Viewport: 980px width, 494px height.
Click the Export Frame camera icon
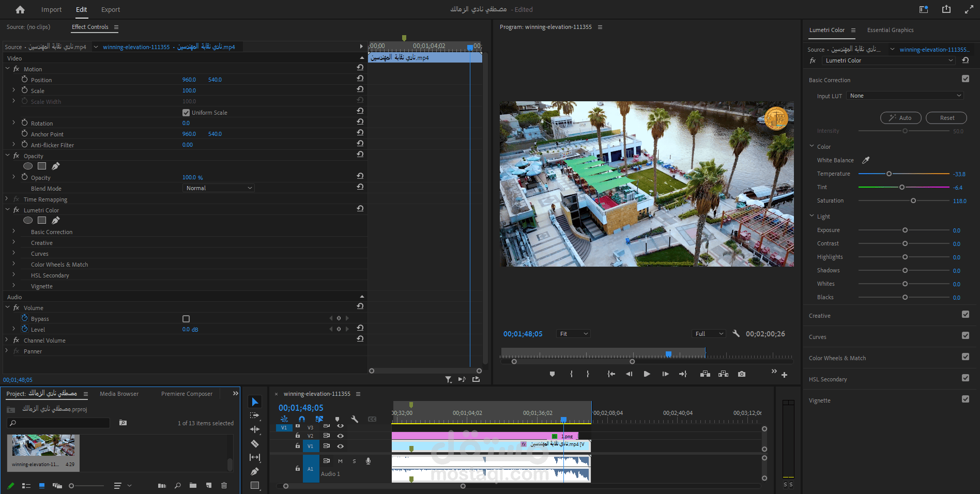(x=742, y=374)
